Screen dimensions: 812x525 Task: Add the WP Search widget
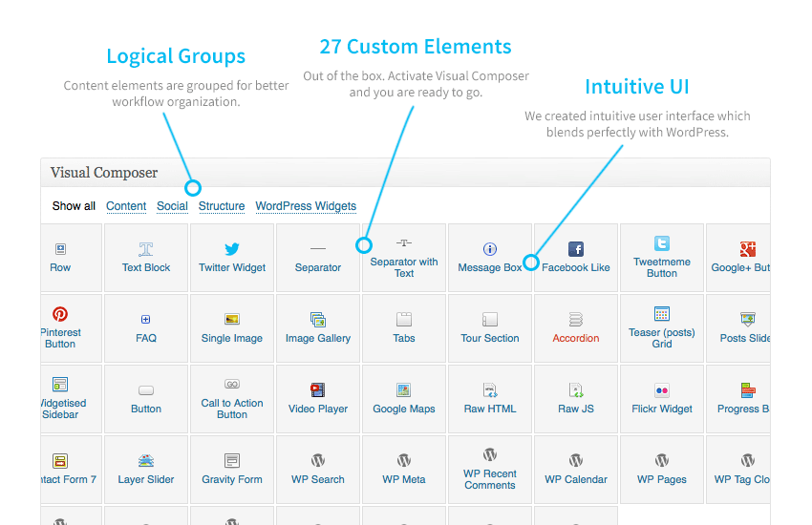[318, 470]
